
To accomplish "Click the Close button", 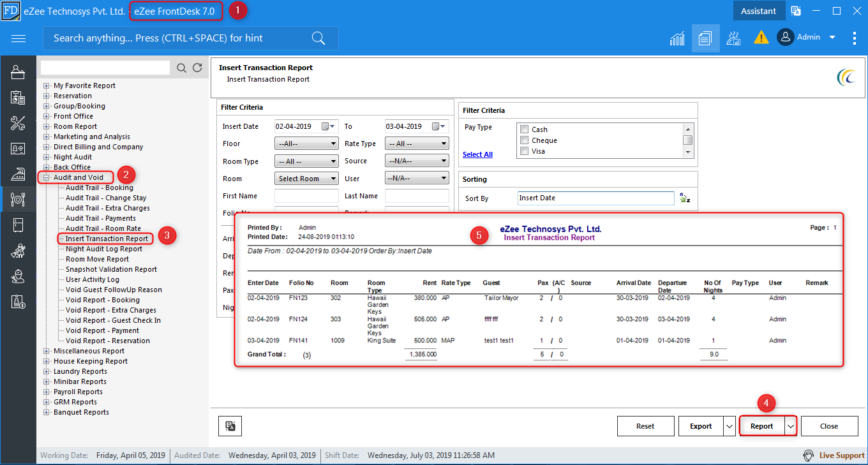I will pyautogui.click(x=829, y=426).
